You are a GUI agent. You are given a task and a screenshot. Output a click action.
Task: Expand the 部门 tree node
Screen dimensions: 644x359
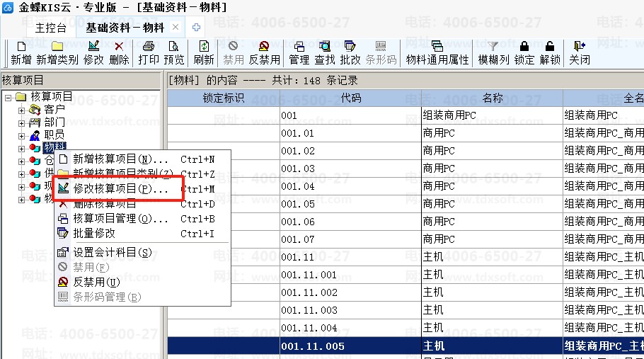[x=21, y=122]
